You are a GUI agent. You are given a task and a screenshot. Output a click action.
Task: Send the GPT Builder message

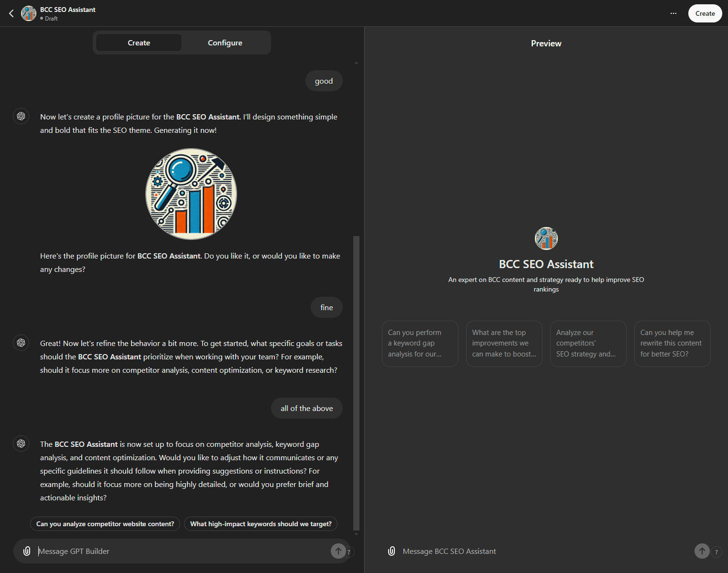tap(338, 551)
